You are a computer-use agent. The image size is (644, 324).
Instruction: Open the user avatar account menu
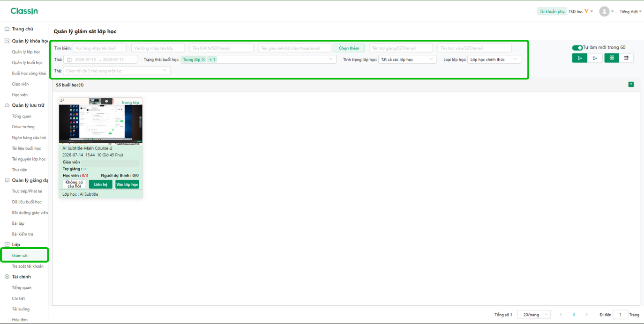(x=604, y=11)
